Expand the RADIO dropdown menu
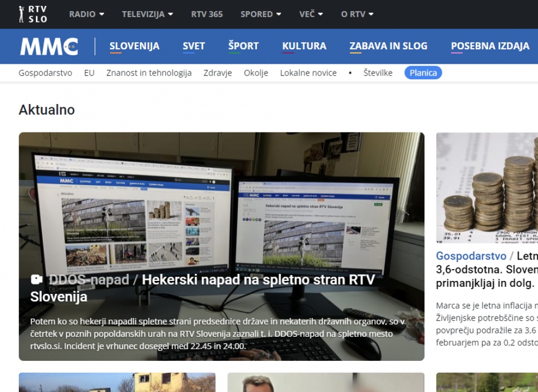Viewport: 538px width, 392px height. (86, 14)
